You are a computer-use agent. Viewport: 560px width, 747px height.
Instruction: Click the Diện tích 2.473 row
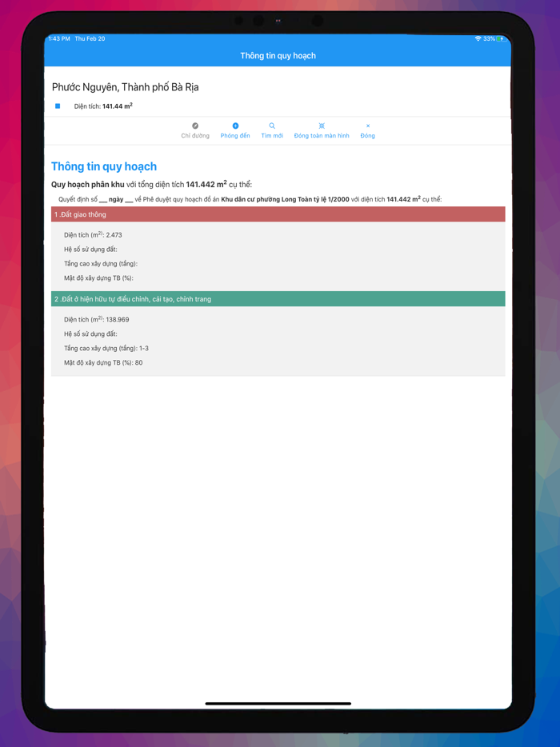pyautogui.click(x=93, y=235)
